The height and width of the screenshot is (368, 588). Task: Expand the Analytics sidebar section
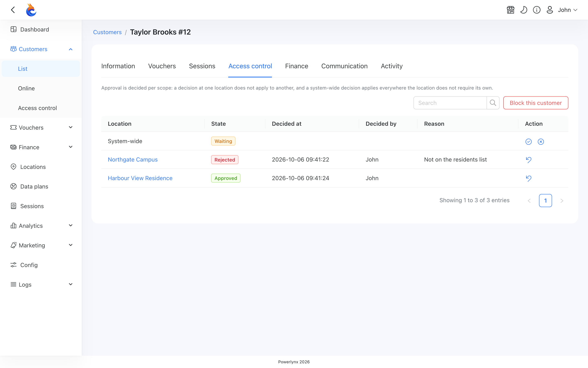click(41, 226)
